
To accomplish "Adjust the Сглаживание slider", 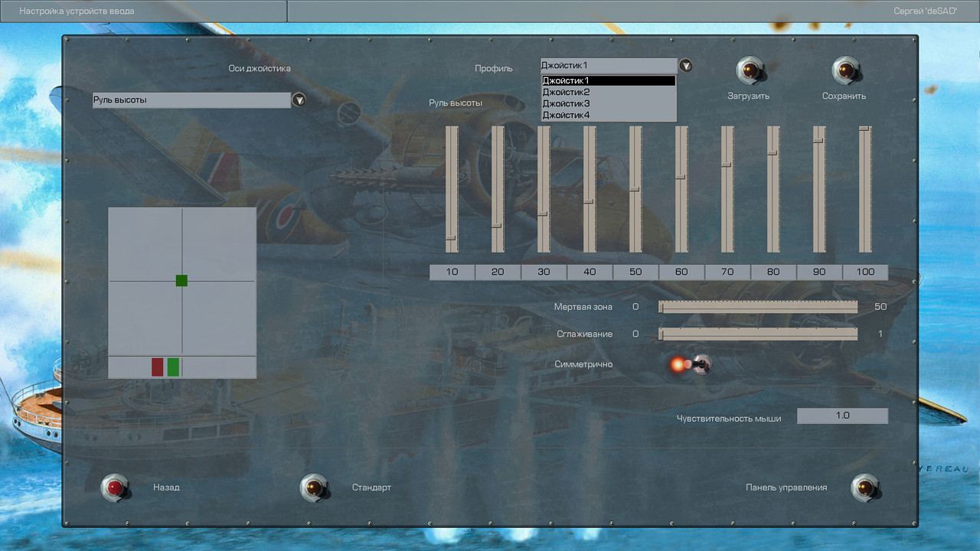I will pos(758,334).
